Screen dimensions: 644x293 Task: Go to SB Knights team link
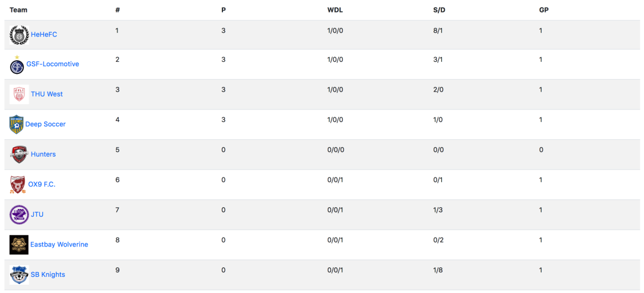coord(48,274)
